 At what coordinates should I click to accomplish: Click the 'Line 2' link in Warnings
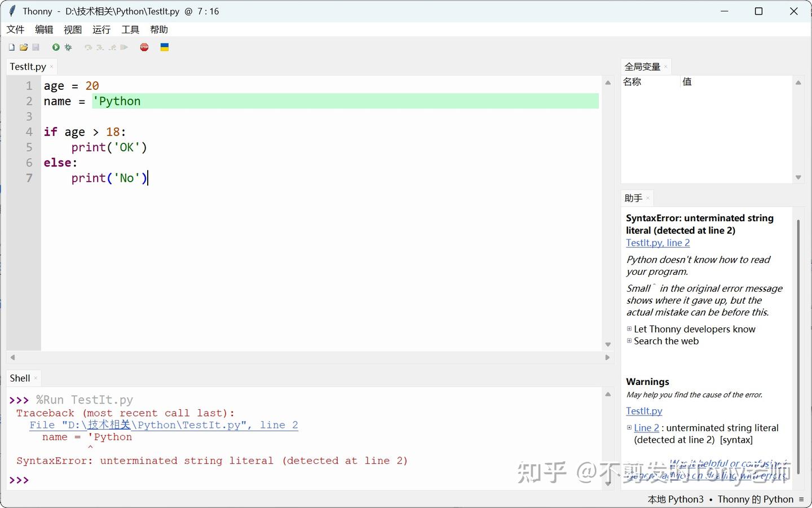click(x=646, y=428)
